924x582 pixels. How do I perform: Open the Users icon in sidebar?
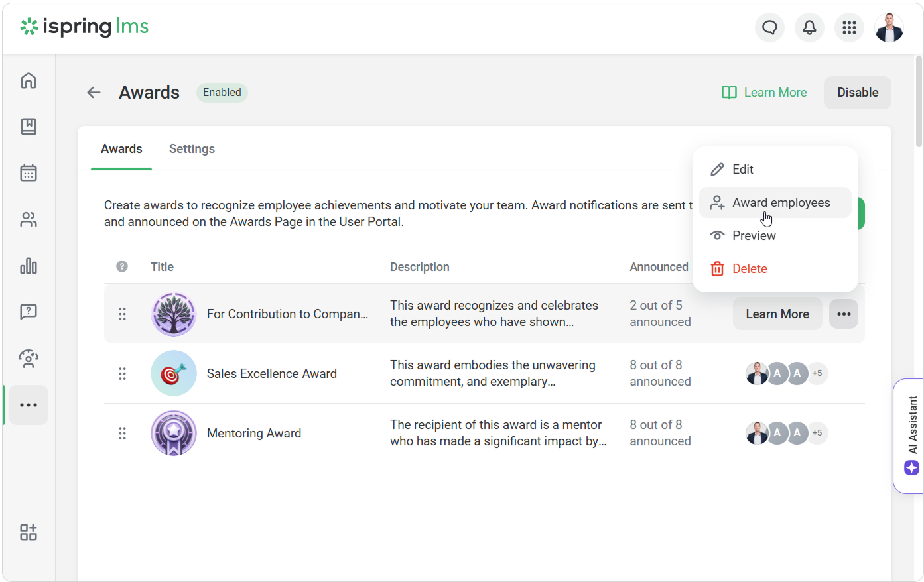29,219
